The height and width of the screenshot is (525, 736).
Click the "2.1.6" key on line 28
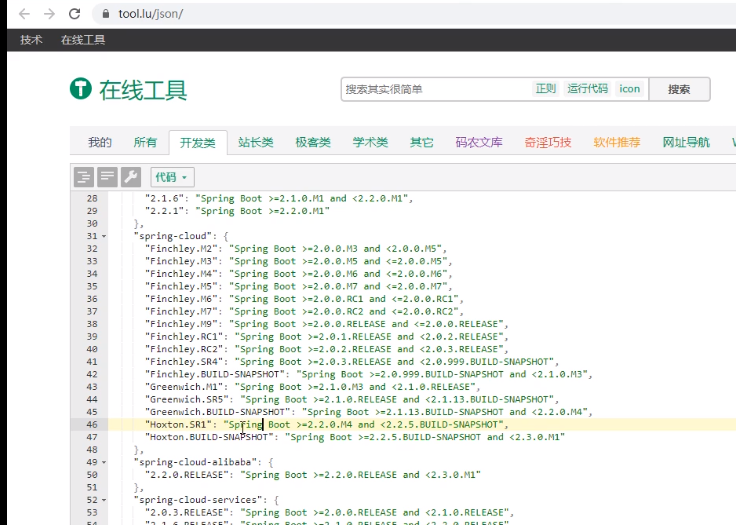164,199
